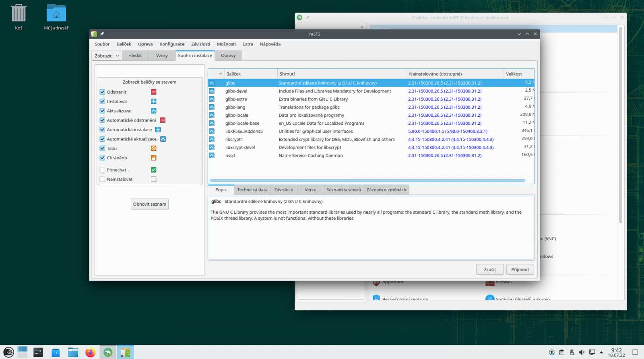The image size is (644, 359).
Task: Sort by the Balíček column header
Action: click(251, 74)
